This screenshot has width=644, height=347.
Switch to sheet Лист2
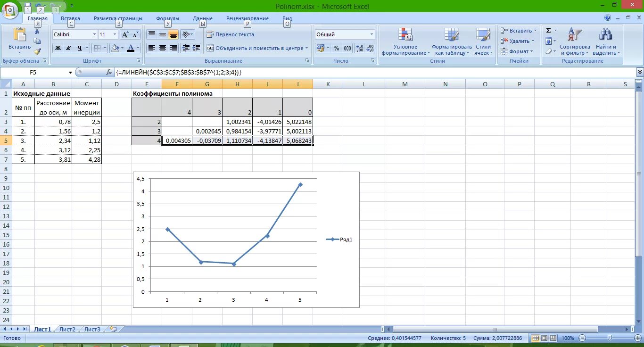pos(67,330)
